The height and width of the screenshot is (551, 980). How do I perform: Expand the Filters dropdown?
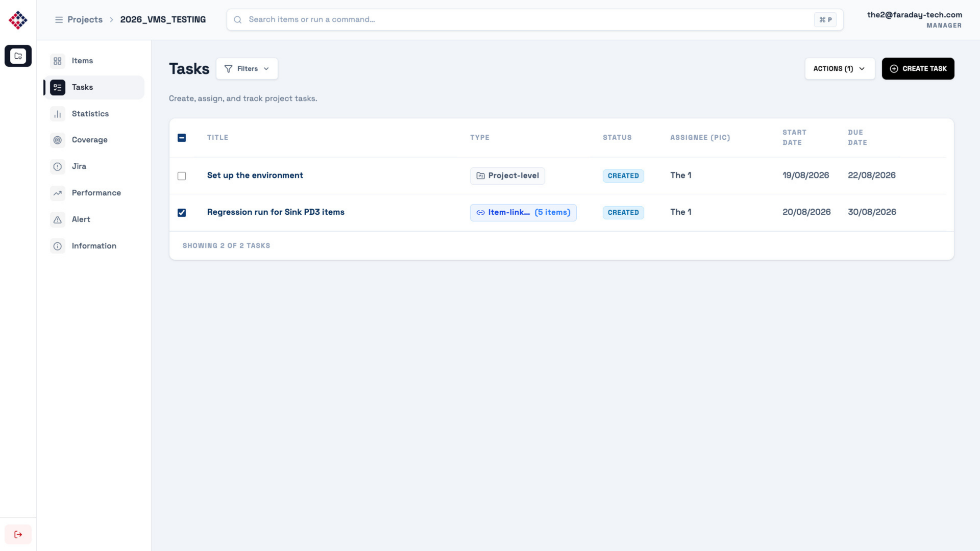(x=247, y=69)
